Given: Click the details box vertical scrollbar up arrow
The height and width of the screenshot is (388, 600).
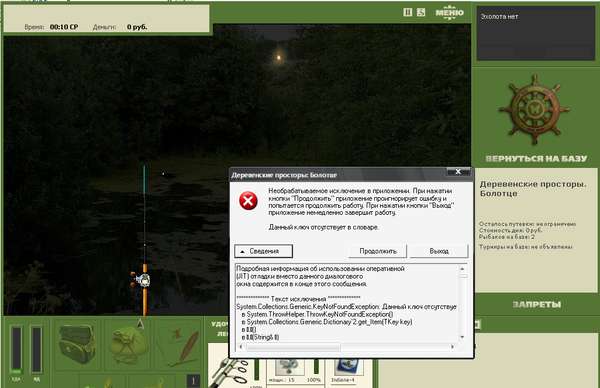Looking at the screenshot, I should pyautogui.click(x=462, y=269).
